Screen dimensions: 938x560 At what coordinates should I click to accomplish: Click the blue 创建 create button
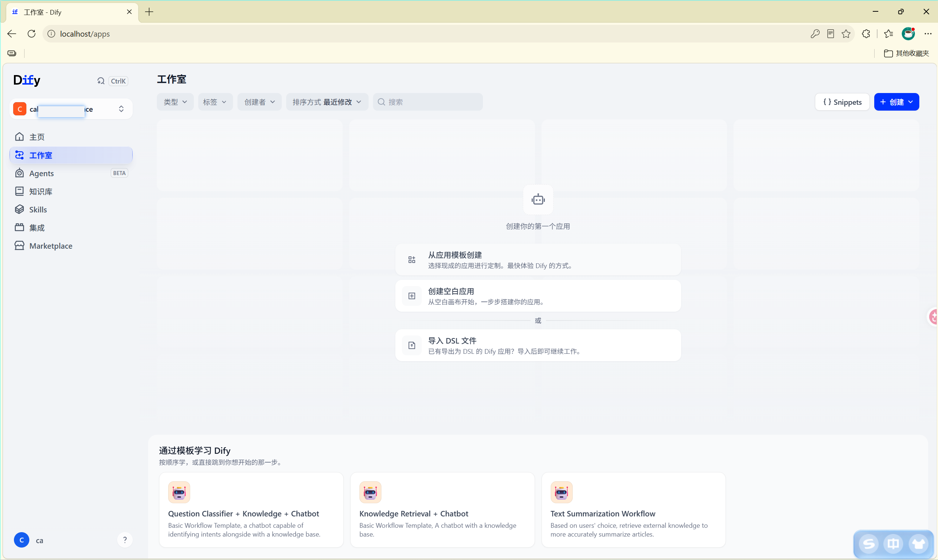897,102
